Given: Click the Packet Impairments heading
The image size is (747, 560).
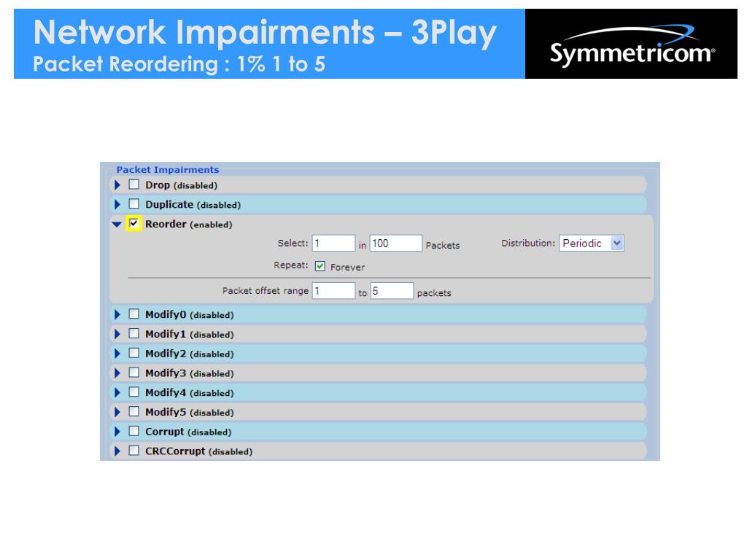Looking at the screenshot, I should click(168, 169).
